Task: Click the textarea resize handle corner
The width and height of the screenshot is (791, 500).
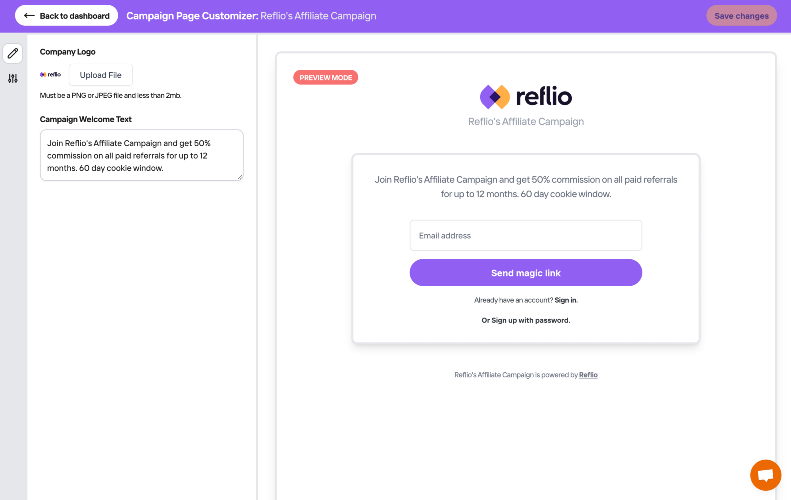Action: [x=239, y=177]
